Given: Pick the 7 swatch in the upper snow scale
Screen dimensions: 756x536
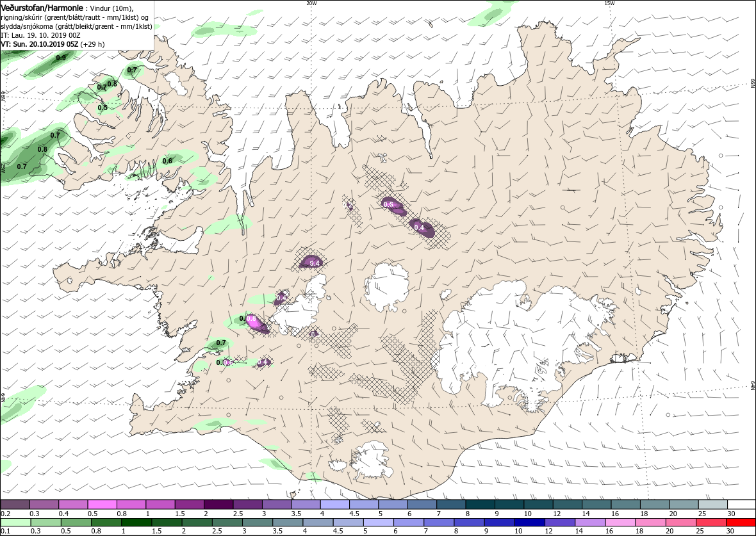Looking at the screenshot, I should pos(451,504).
